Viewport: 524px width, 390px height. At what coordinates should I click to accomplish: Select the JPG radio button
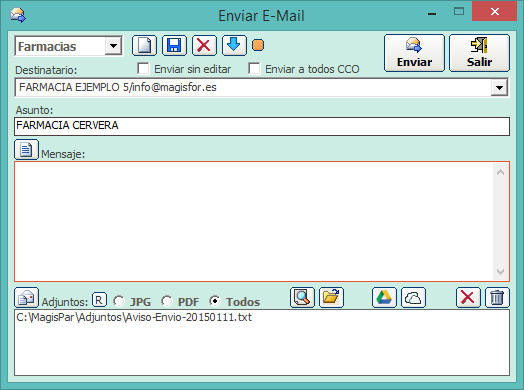118,301
